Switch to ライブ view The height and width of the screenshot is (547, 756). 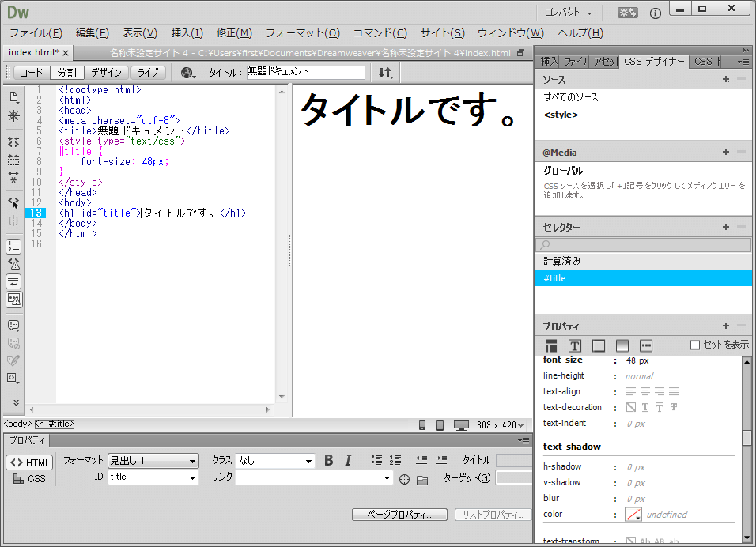click(x=148, y=73)
